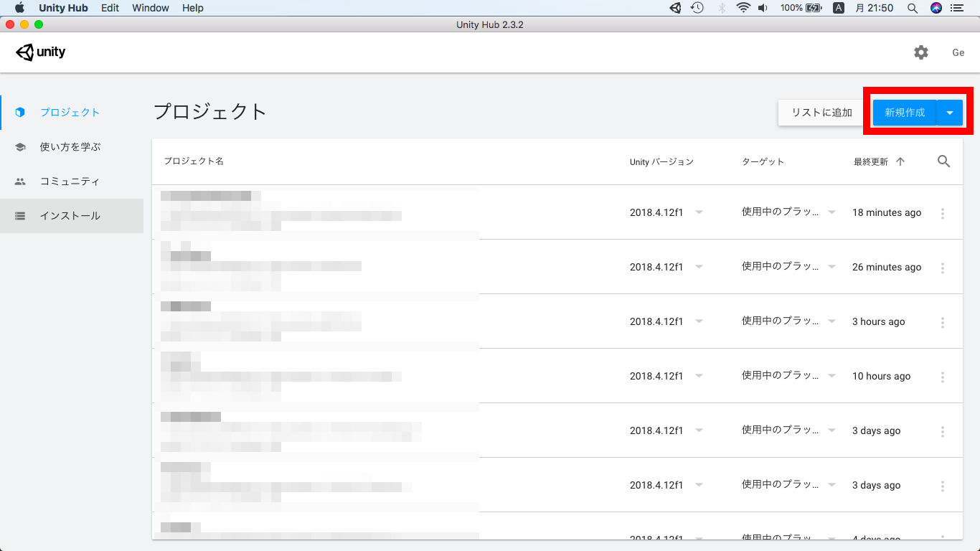The image size is (980, 551).
Task: Click the community people icon
Action: 20,182
